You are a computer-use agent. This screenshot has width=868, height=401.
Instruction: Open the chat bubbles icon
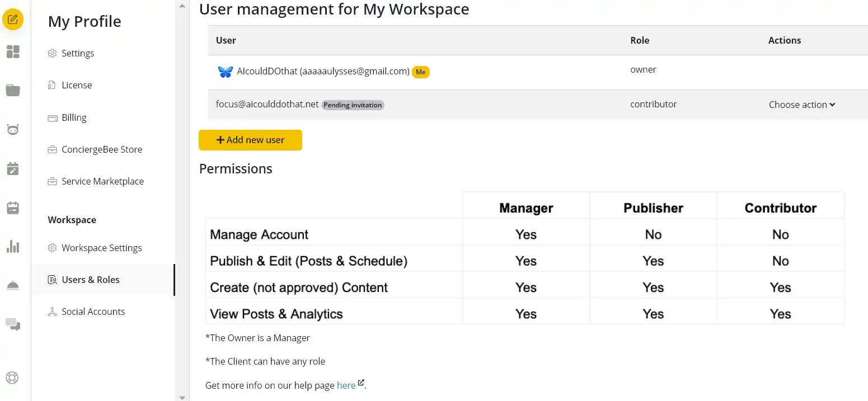[x=13, y=324]
